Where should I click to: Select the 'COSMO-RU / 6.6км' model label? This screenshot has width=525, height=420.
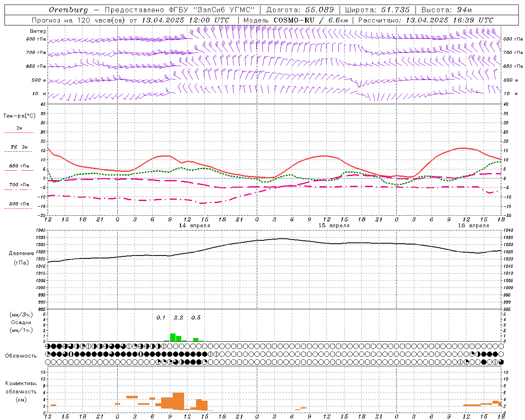click(x=311, y=20)
